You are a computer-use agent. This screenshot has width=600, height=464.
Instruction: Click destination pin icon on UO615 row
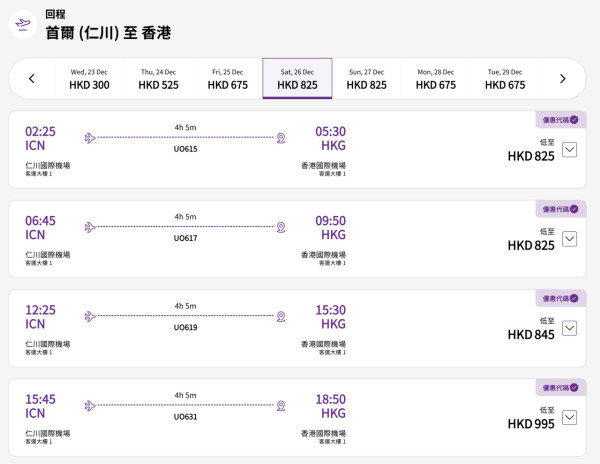click(x=281, y=138)
